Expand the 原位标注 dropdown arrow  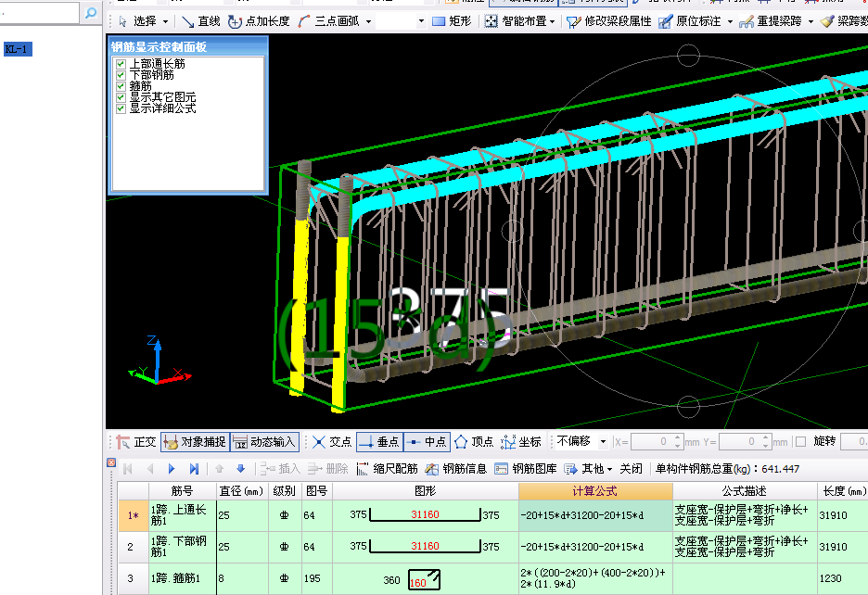[730, 21]
